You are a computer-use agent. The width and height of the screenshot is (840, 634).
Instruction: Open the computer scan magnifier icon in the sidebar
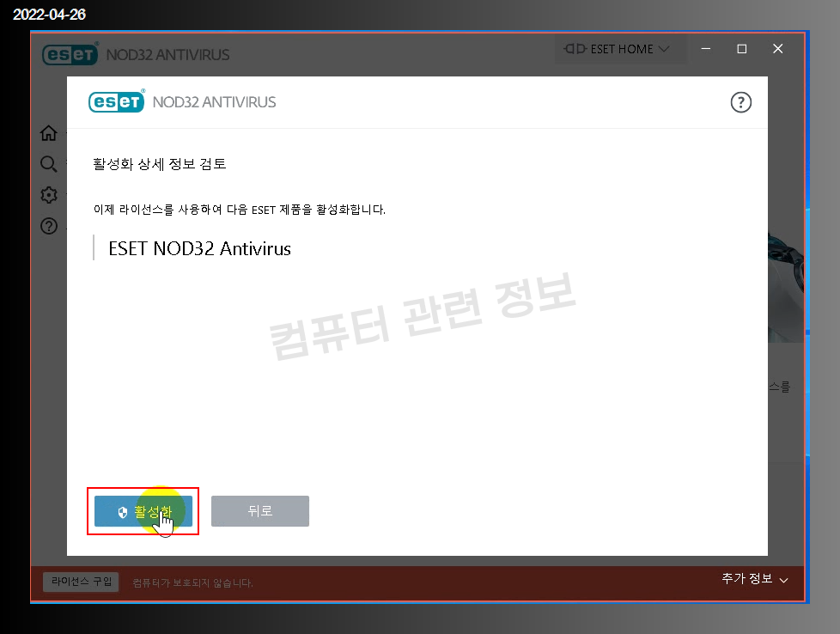pos(49,164)
